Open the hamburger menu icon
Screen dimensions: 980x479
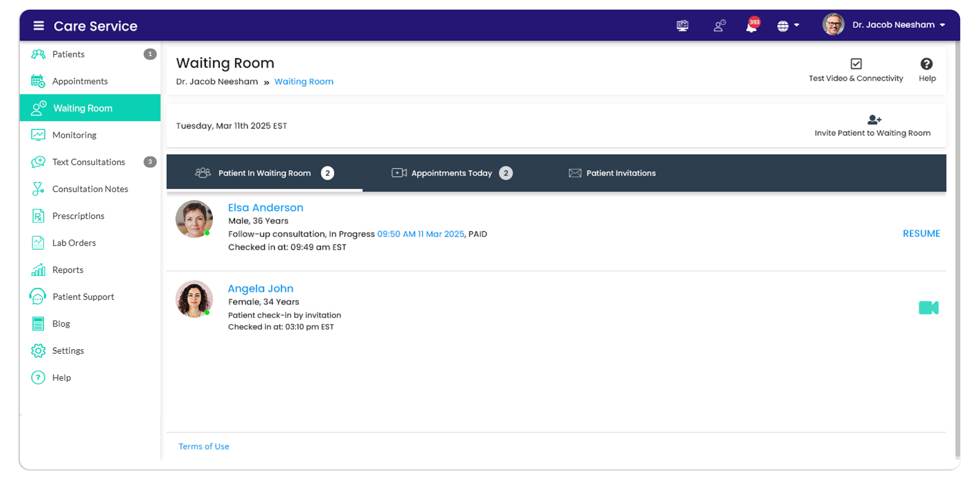coord(39,25)
